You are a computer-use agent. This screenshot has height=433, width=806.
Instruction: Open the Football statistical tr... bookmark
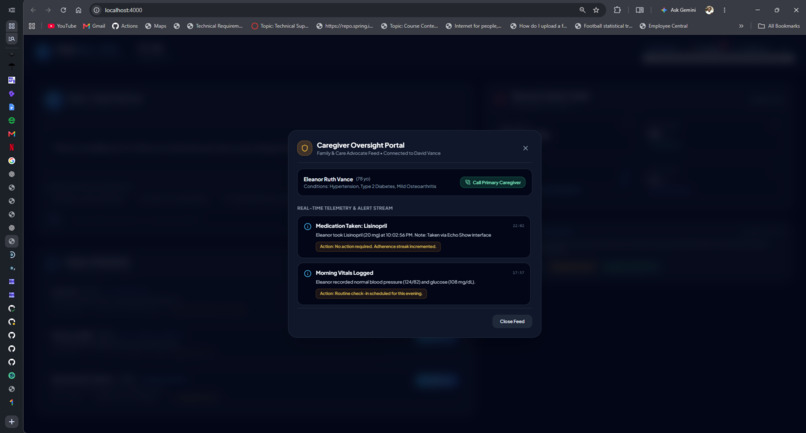point(603,26)
